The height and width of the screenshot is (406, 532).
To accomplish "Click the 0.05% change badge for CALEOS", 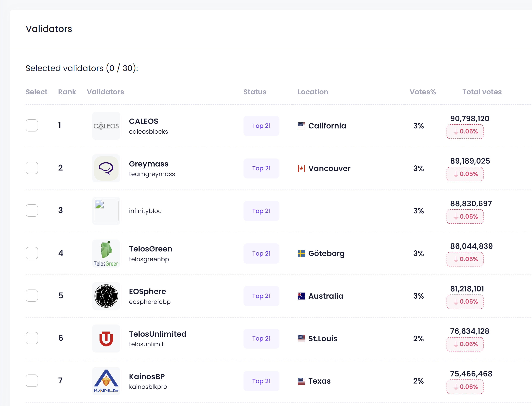I will pyautogui.click(x=465, y=131).
